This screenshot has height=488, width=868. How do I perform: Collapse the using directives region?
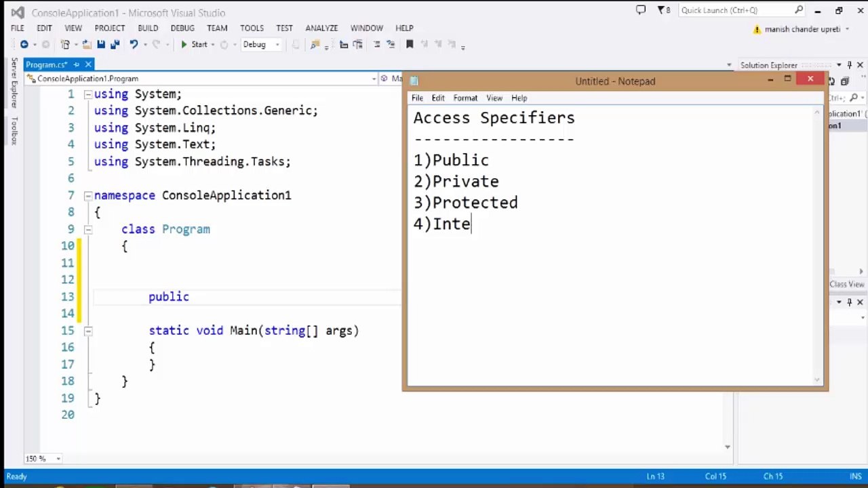[88, 94]
